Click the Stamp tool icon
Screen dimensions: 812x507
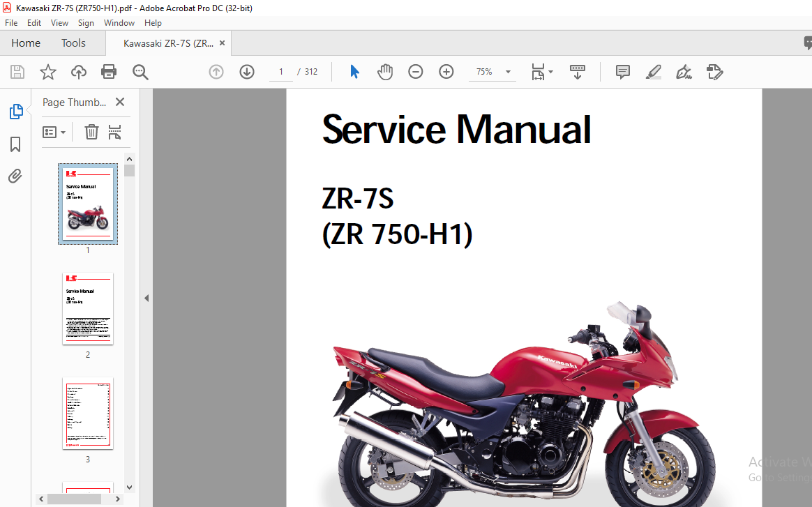point(714,71)
